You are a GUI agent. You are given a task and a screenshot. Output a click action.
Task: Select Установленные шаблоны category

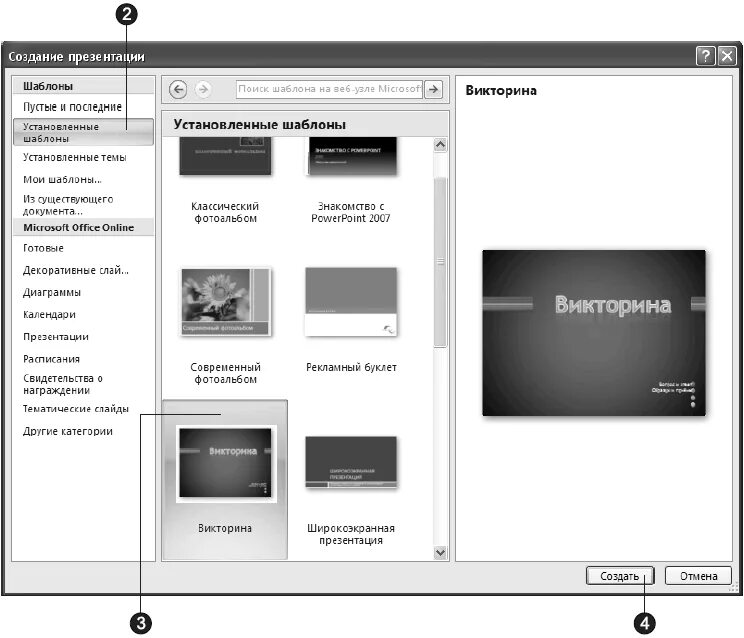(83, 132)
